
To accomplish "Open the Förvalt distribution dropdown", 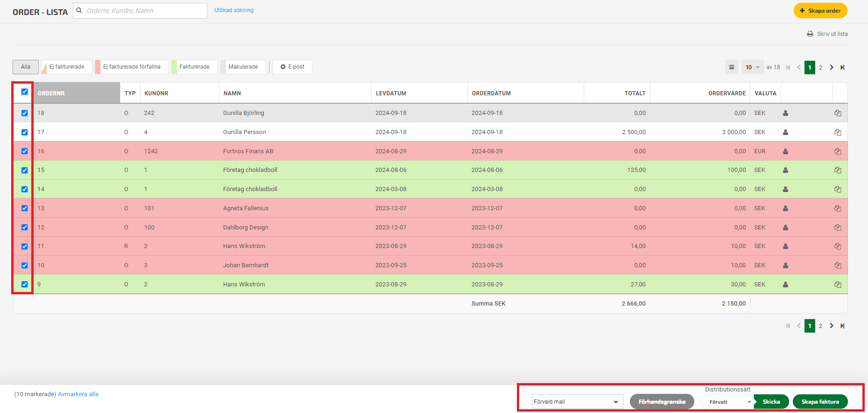I will click(727, 402).
